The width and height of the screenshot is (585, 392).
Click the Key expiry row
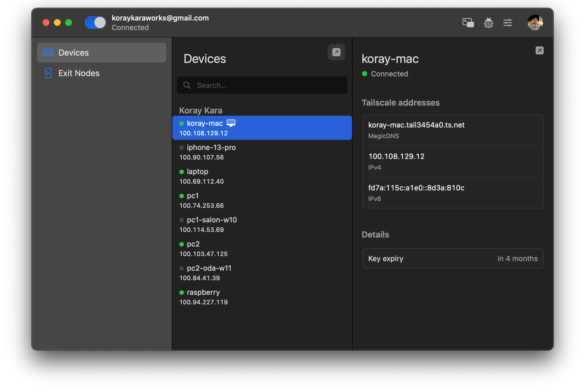click(x=453, y=258)
